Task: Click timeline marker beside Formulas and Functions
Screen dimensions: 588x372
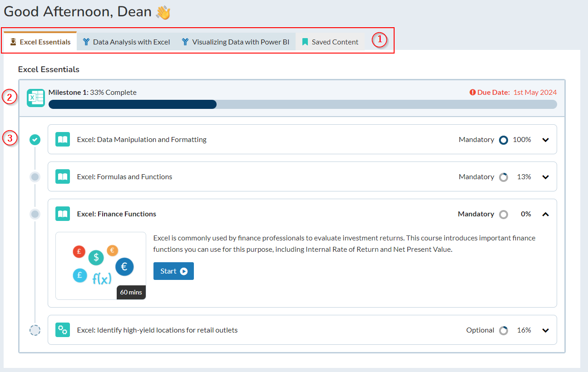Action: tap(35, 177)
